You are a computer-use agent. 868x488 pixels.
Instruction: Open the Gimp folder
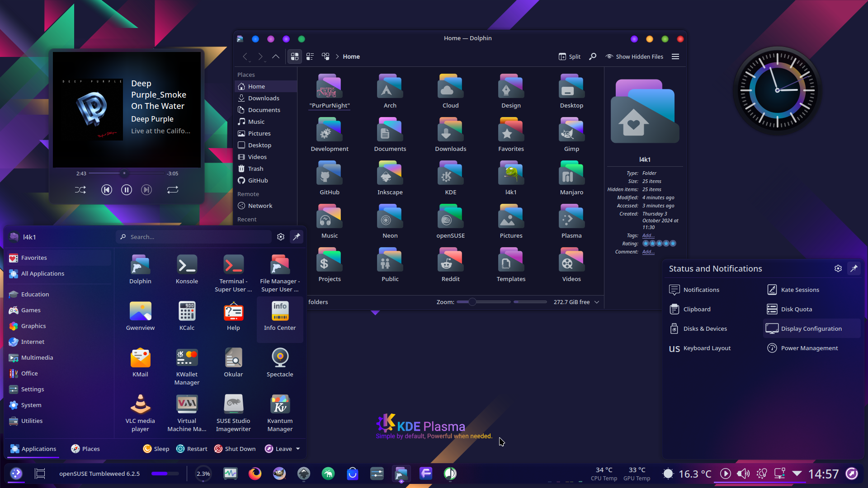click(571, 134)
